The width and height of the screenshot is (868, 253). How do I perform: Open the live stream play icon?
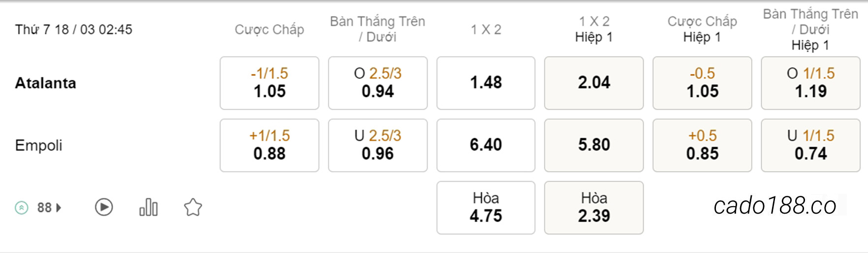click(104, 207)
